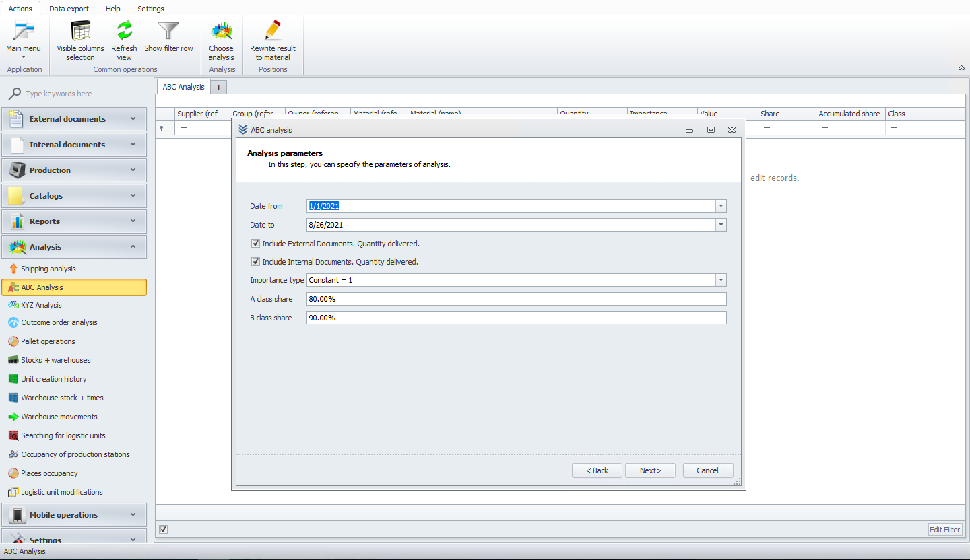Viewport: 970px width, 560px height.
Task: Click the Next> button
Action: 650,470
